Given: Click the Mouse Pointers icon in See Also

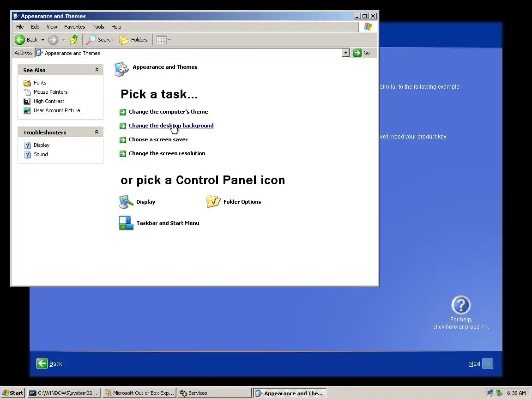Looking at the screenshot, I should pyautogui.click(x=27, y=92).
